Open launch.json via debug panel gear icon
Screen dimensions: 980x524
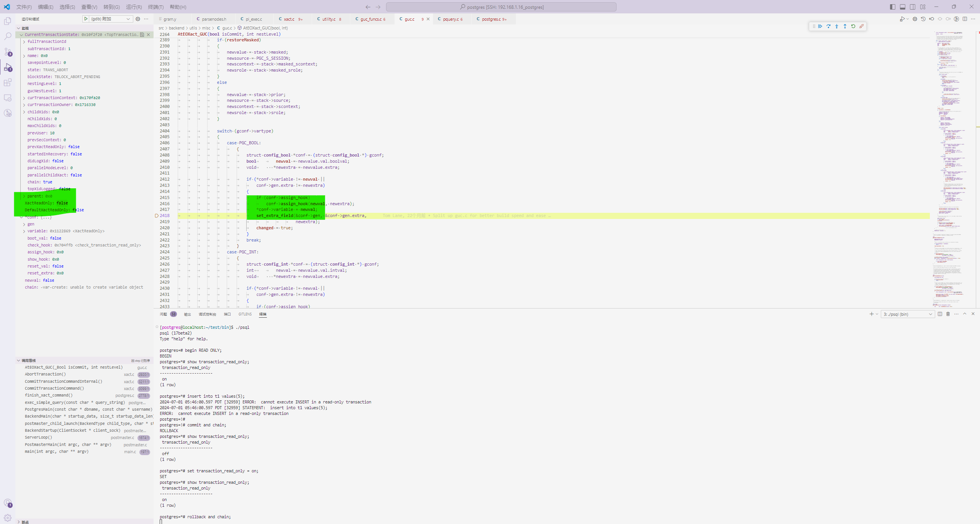pyautogui.click(x=138, y=19)
